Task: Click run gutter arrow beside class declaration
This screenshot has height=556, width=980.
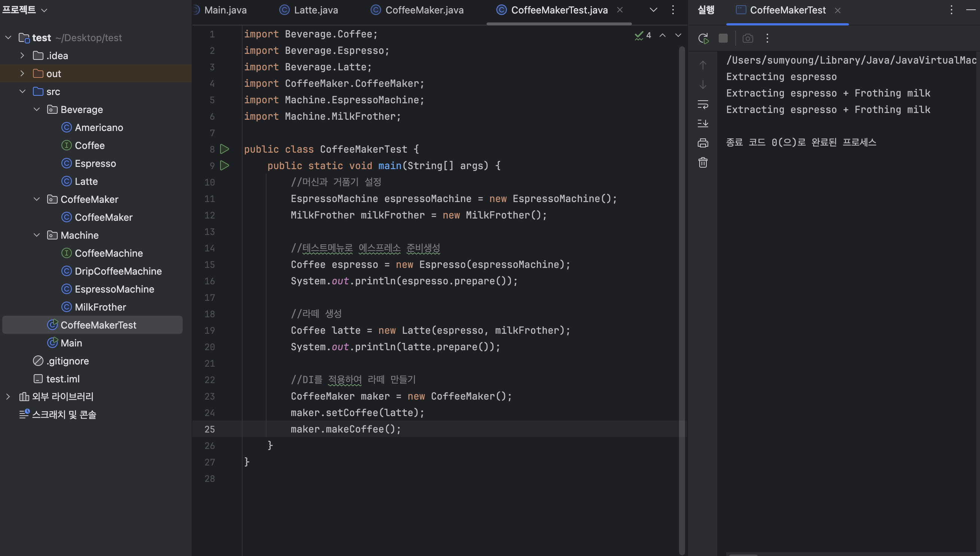Action: [x=225, y=149]
